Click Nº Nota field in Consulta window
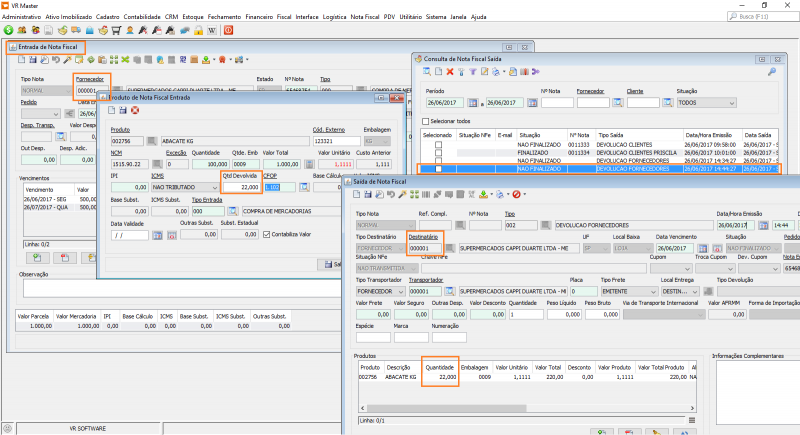This screenshot has width=800, height=435. point(557,103)
